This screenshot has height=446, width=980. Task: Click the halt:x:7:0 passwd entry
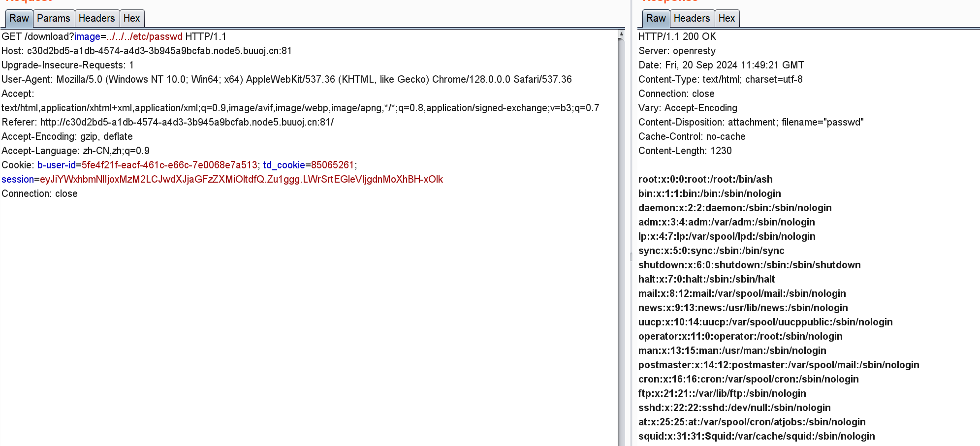click(x=706, y=279)
